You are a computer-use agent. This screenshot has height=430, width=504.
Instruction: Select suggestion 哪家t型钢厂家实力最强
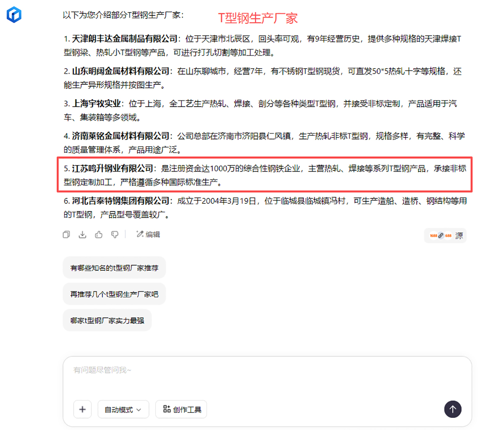coord(107,321)
